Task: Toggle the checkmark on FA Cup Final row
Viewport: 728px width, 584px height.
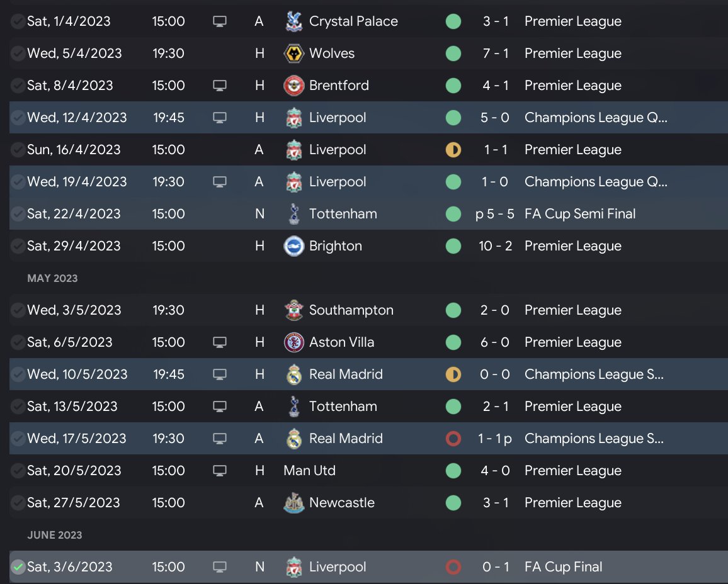Action: [18, 567]
